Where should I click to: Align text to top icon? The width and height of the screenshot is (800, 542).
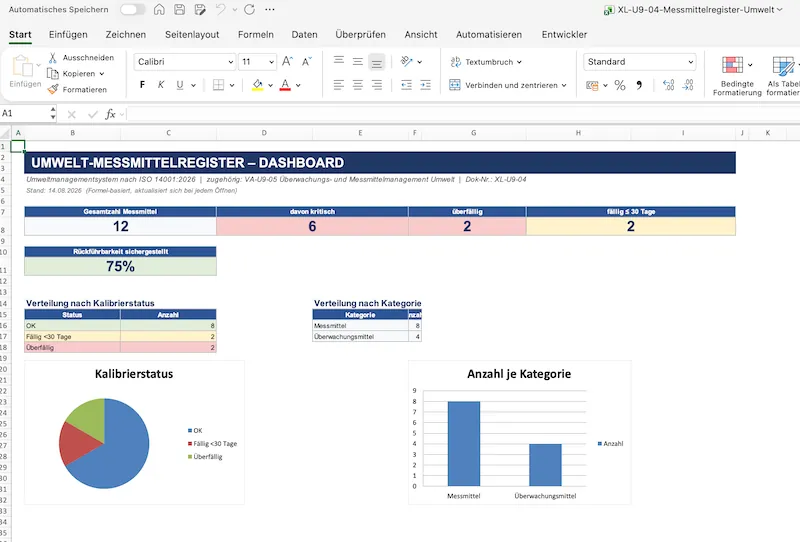[339, 61]
